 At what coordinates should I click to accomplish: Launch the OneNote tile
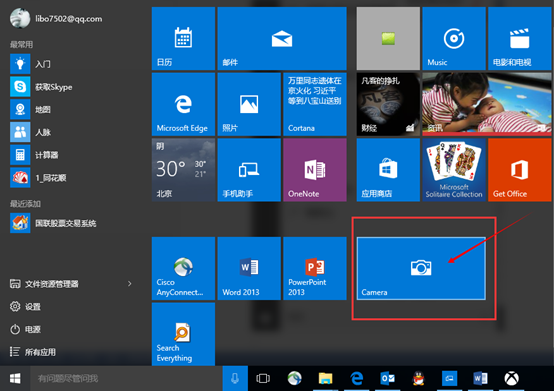click(x=315, y=170)
